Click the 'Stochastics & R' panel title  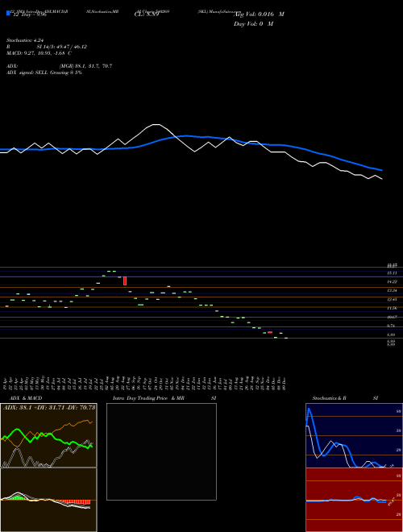pyautogui.click(x=329, y=398)
